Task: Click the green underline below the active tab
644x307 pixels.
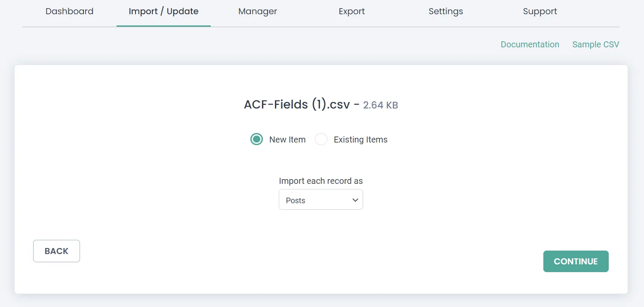Action: [x=163, y=26]
